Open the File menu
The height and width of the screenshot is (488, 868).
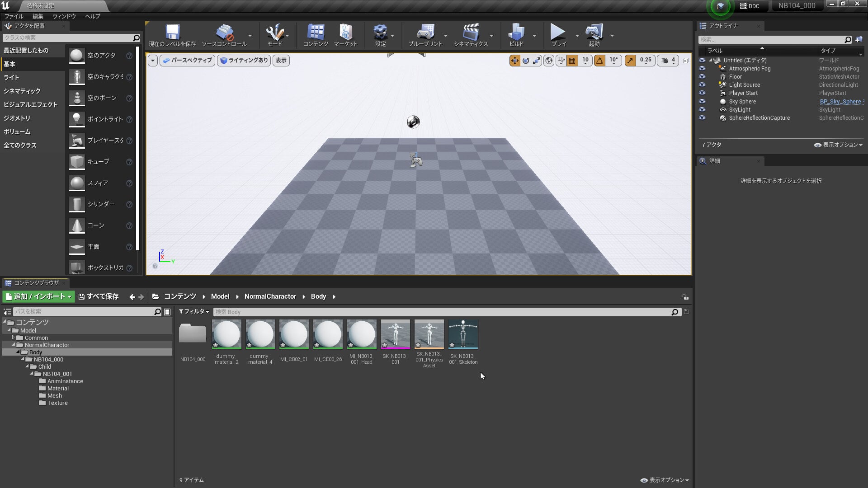pos(14,16)
